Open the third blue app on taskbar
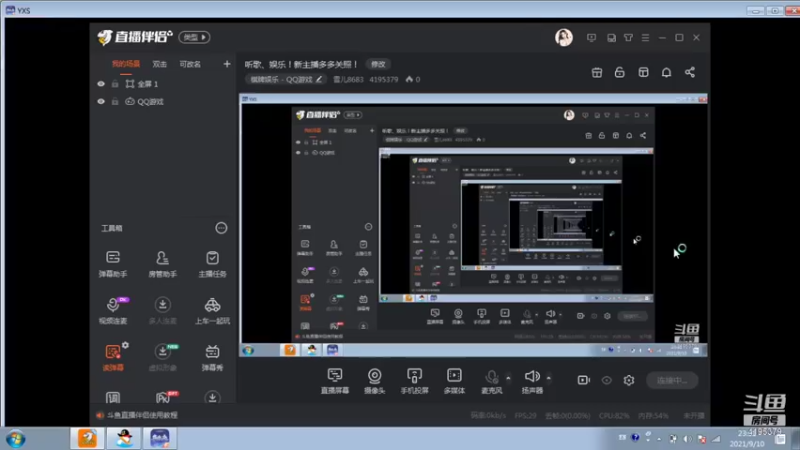Screen dimensions: 800x450 click(160, 438)
